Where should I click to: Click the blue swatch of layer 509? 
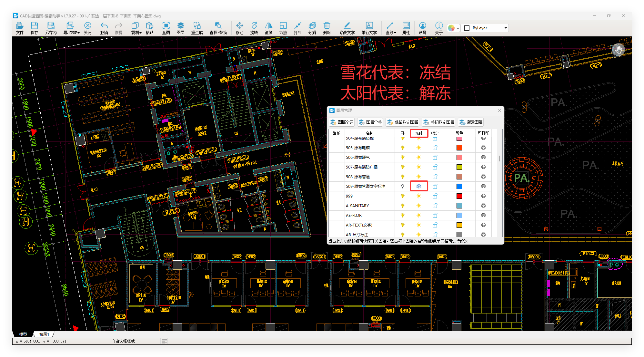pyautogui.click(x=459, y=186)
